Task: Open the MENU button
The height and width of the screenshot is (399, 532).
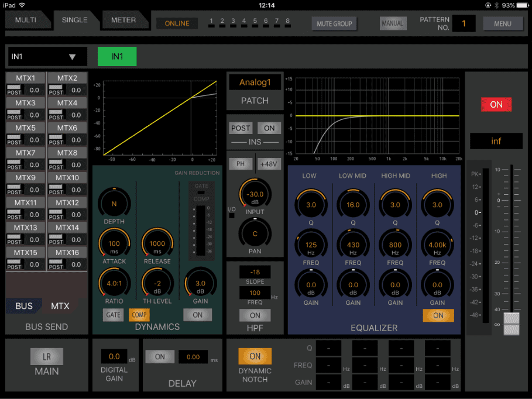Action: pos(503,24)
